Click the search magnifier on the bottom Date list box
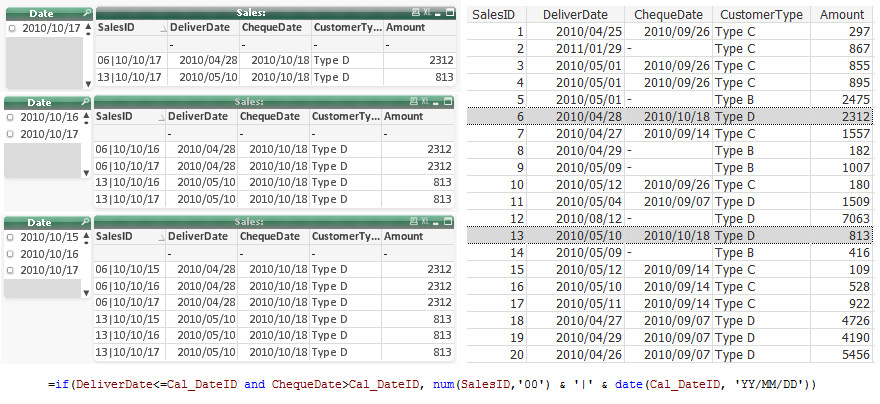Image resolution: width=880 pixels, height=404 pixels. [x=85, y=222]
